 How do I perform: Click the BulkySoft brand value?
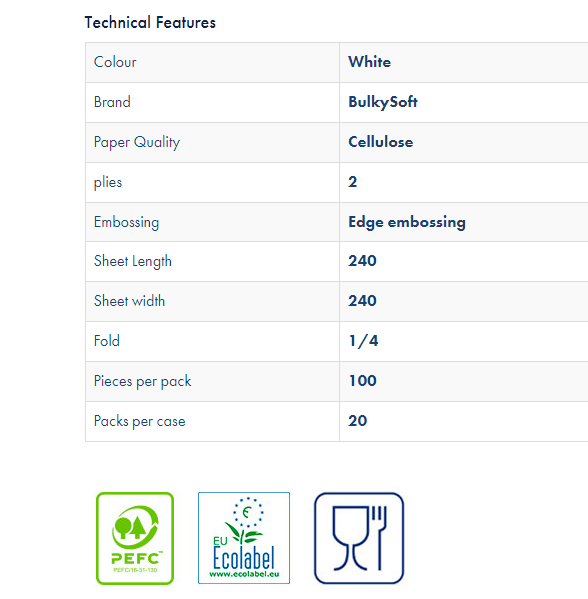383,102
